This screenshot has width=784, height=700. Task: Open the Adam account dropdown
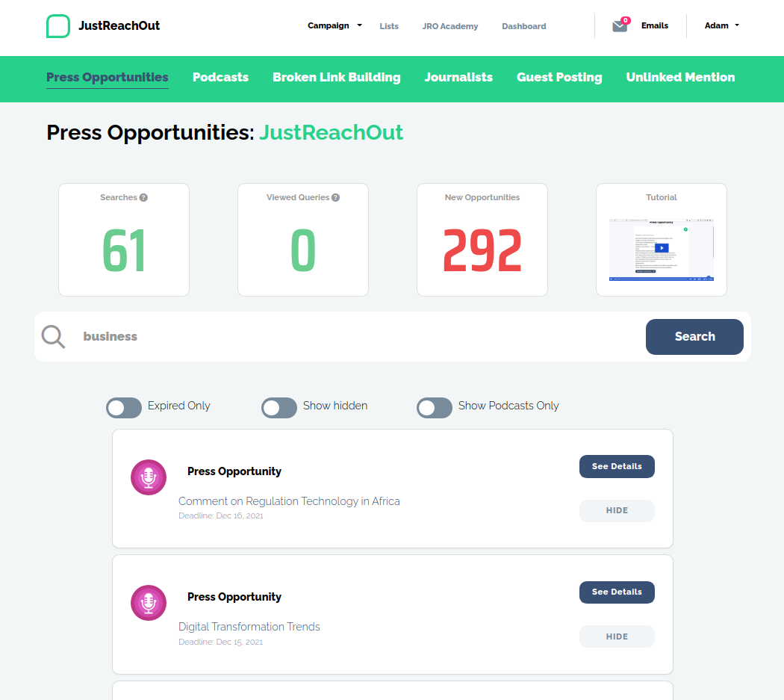pos(721,25)
